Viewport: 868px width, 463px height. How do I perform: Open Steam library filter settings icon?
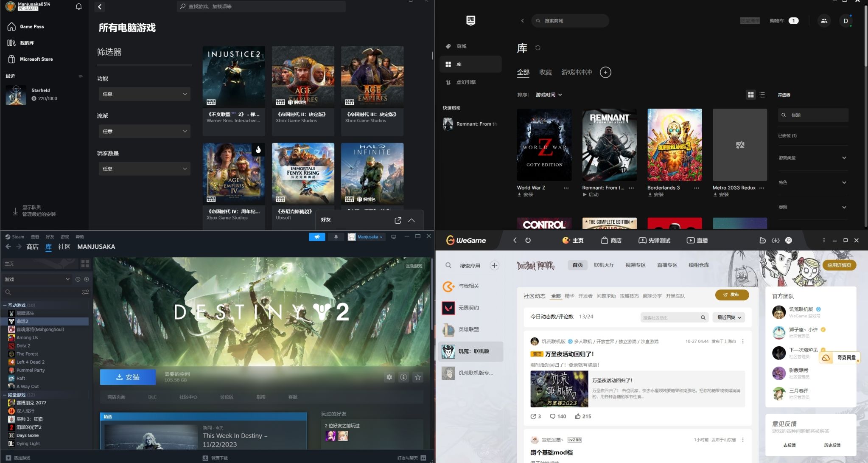85,292
